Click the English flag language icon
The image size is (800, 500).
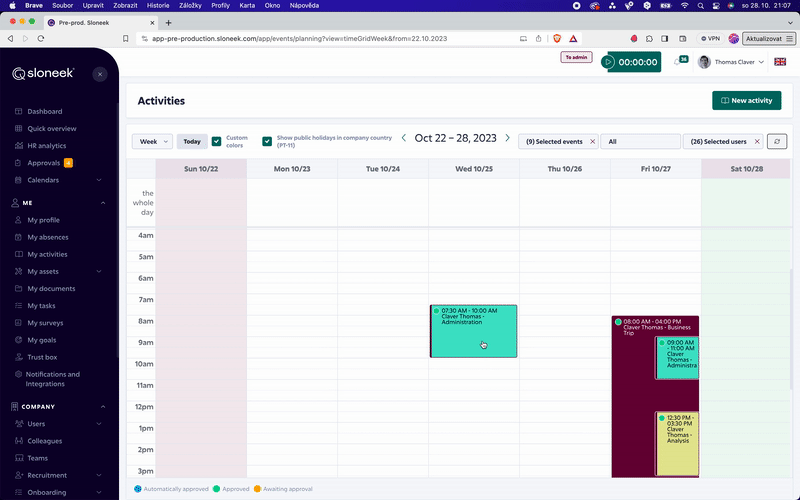click(780, 62)
